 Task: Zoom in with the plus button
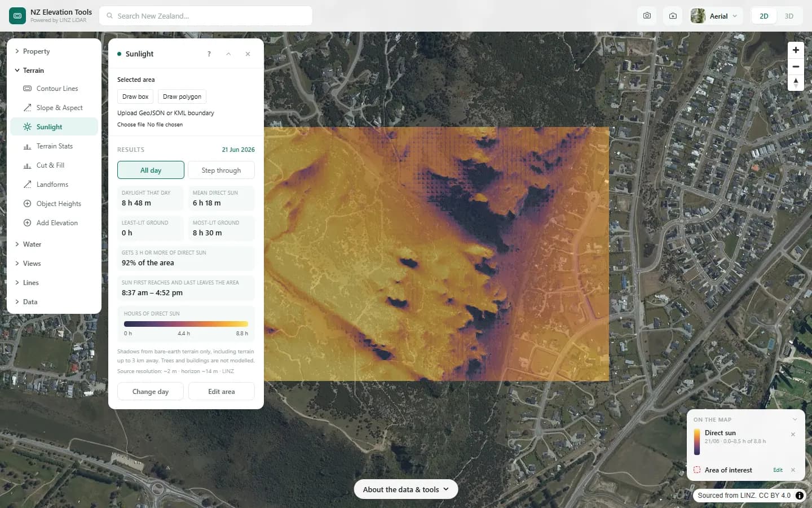tap(796, 50)
